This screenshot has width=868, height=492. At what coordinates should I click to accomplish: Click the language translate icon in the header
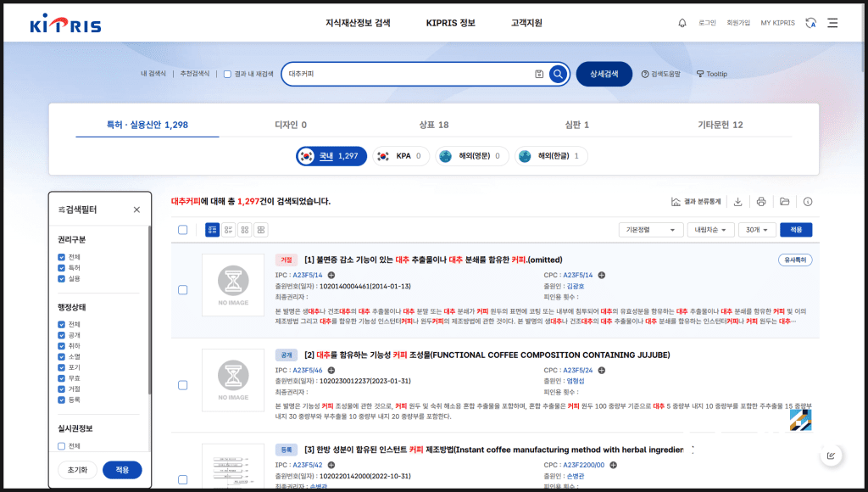[x=811, y=23]
